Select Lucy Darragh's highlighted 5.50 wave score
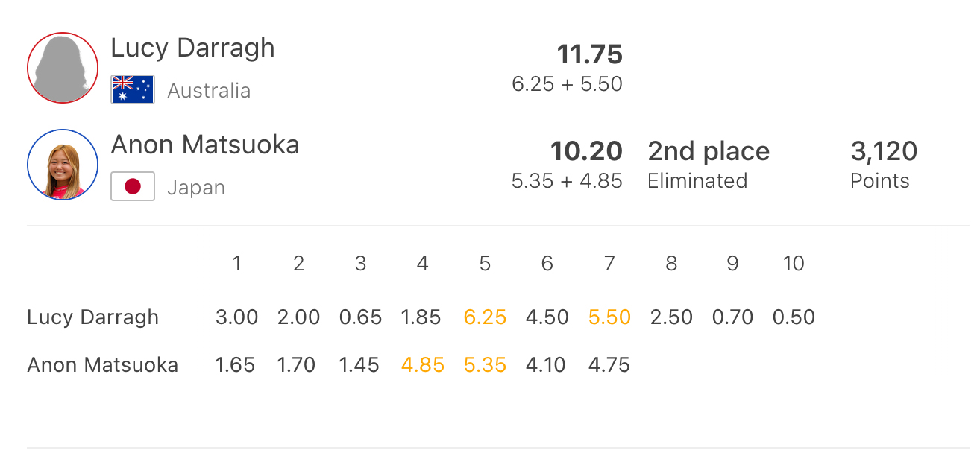Image resolution: width=980 pixels, height=450 pixels. tap(609, 317)
